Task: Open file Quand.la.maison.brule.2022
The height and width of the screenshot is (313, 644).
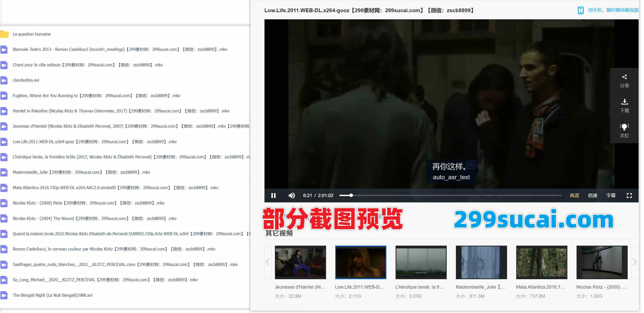Action: (131, 234)
